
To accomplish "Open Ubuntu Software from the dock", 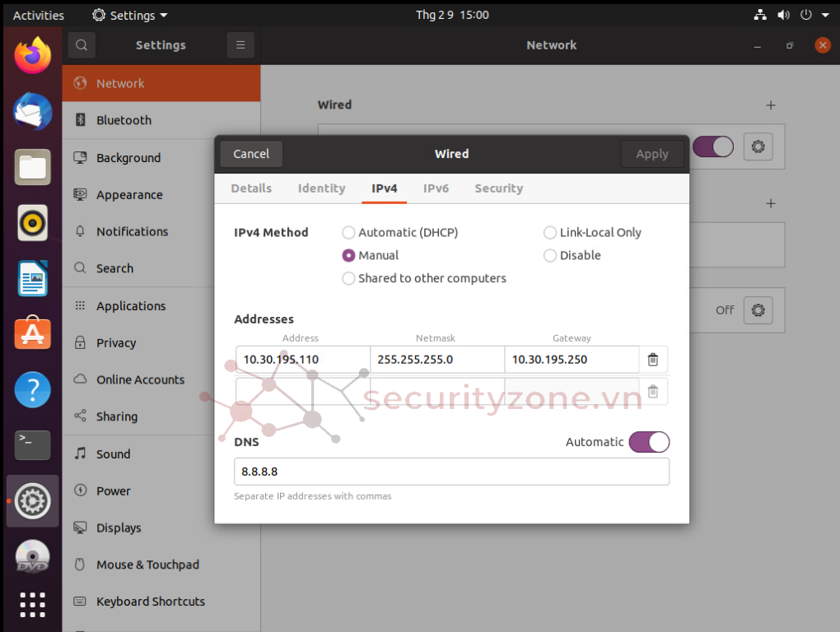I will click(33, 334).
